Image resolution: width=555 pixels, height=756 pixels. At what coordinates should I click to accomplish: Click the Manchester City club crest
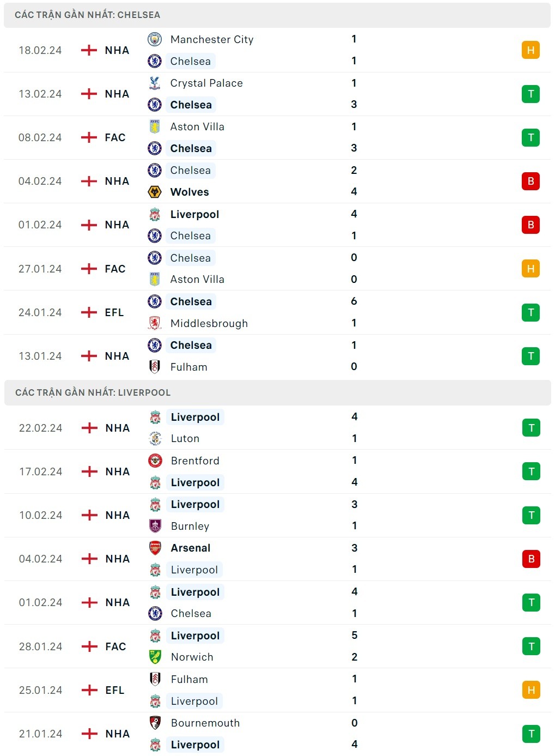155,39
